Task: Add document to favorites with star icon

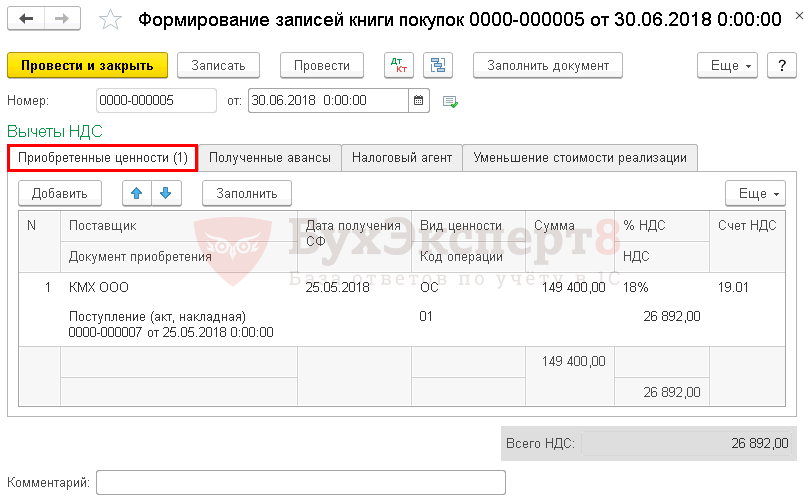Action: (x=112, y=20)
